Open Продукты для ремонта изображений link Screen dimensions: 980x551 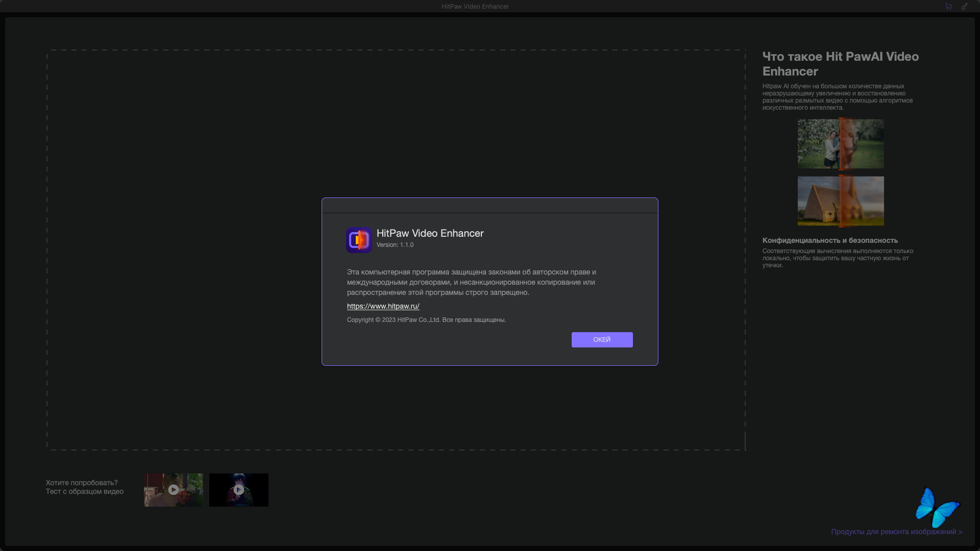(x=896, y=532)
